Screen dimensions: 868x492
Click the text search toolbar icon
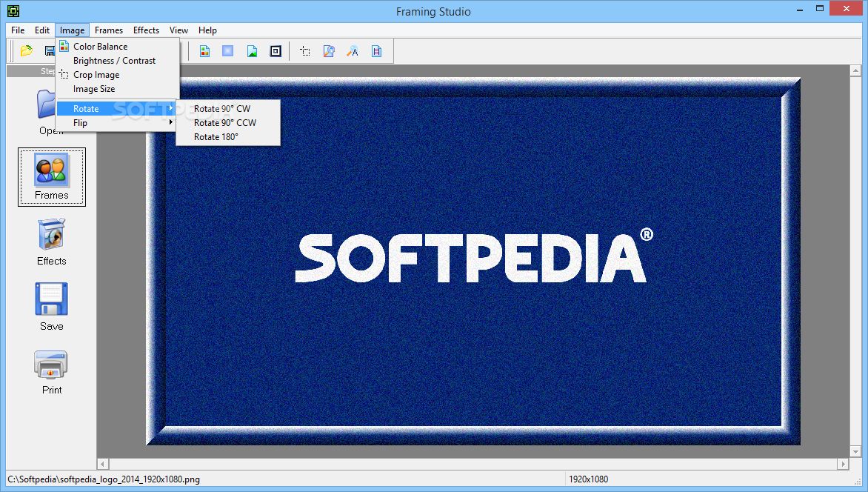pyautogui.click(x=353, y=51)
